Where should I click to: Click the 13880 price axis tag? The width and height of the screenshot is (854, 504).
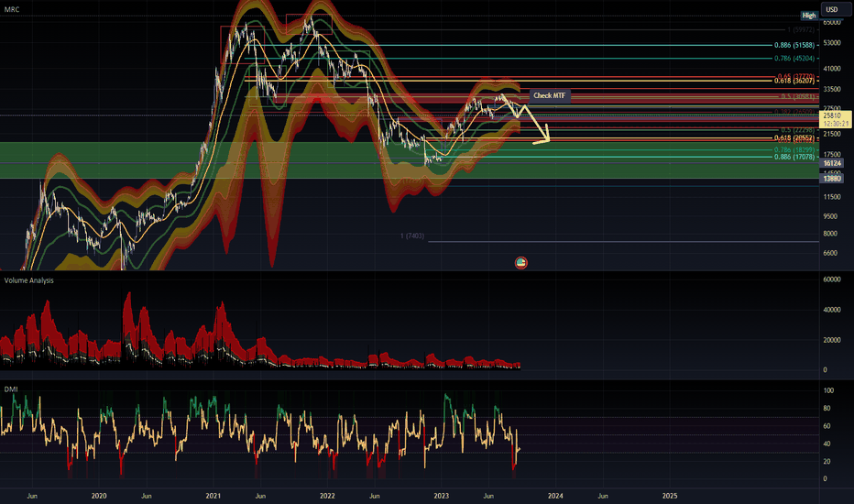[x=832, y=179]
